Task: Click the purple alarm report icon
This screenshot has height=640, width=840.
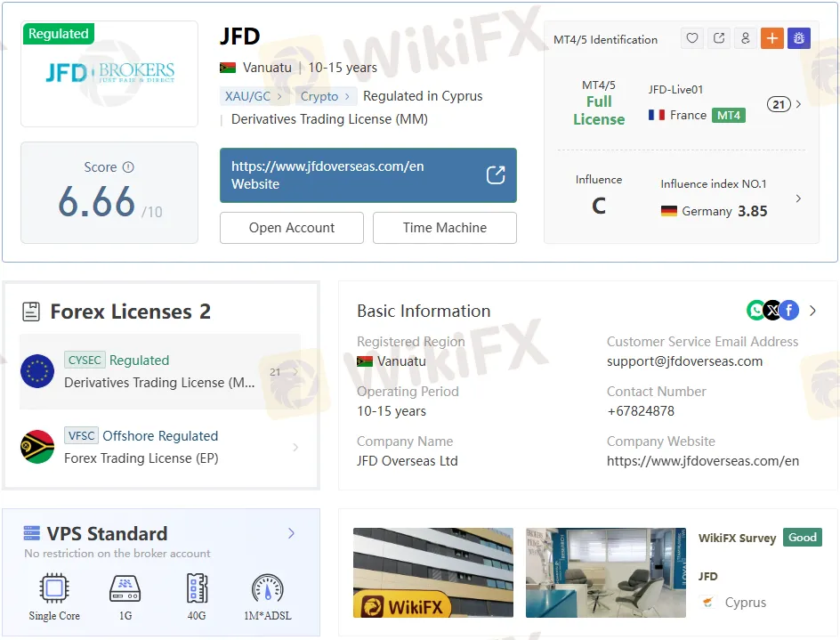Action: 798,38
